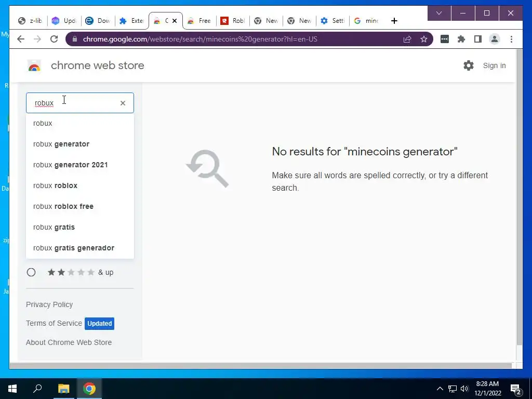Switch to the Google mine search tab

click(x=366, y=21)
